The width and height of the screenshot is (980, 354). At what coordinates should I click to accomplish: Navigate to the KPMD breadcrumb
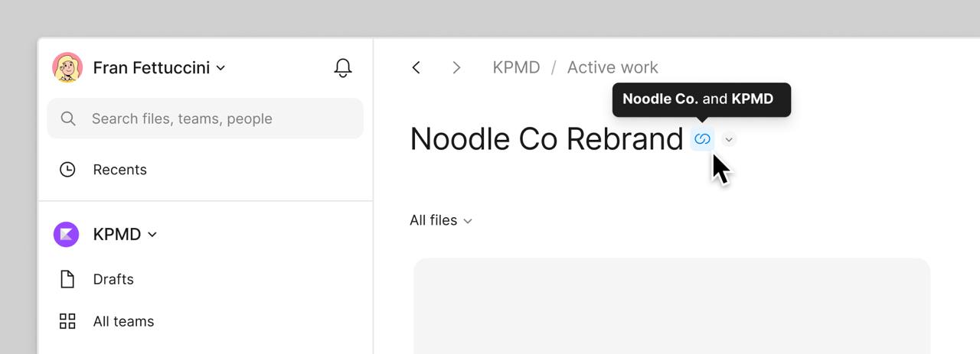click(x=516, y=67)
